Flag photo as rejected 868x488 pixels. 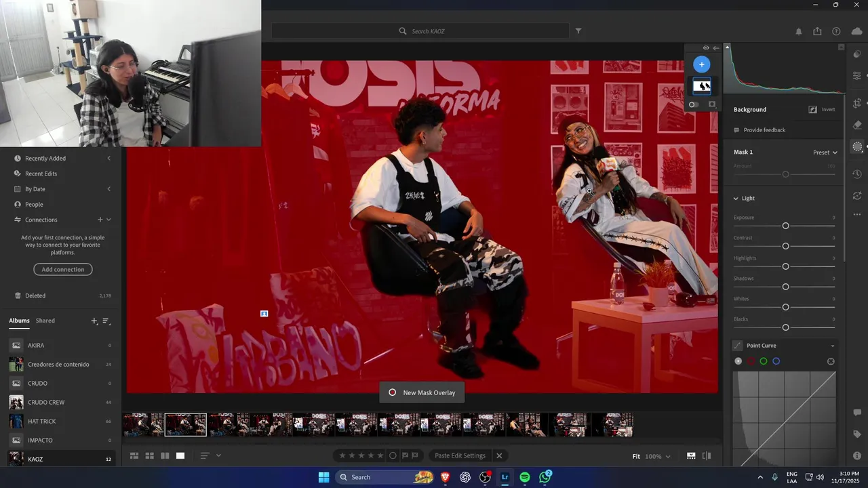pos(415,455)
